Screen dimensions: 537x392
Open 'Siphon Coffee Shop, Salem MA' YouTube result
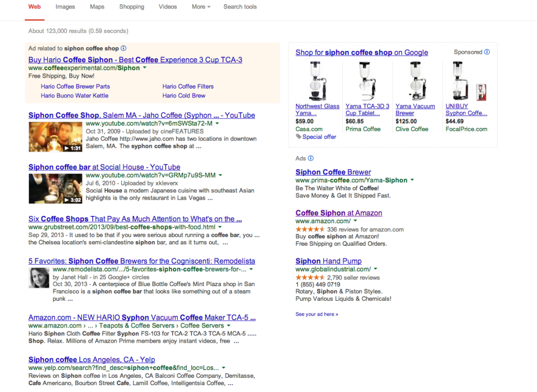[142, 115]
